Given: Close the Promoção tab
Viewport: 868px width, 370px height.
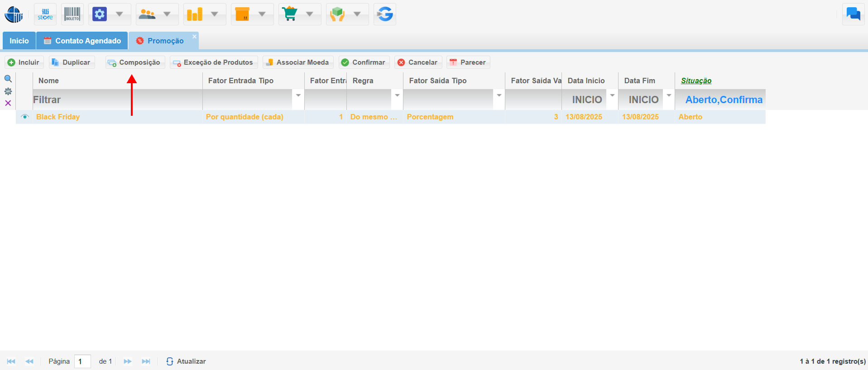Looking at the screenshot, I should tap(194, 37).
